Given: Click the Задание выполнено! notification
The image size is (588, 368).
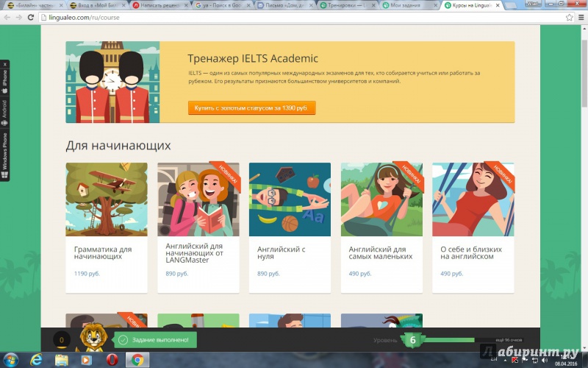Looking at the screenshot, I should (x=155, y=340).
